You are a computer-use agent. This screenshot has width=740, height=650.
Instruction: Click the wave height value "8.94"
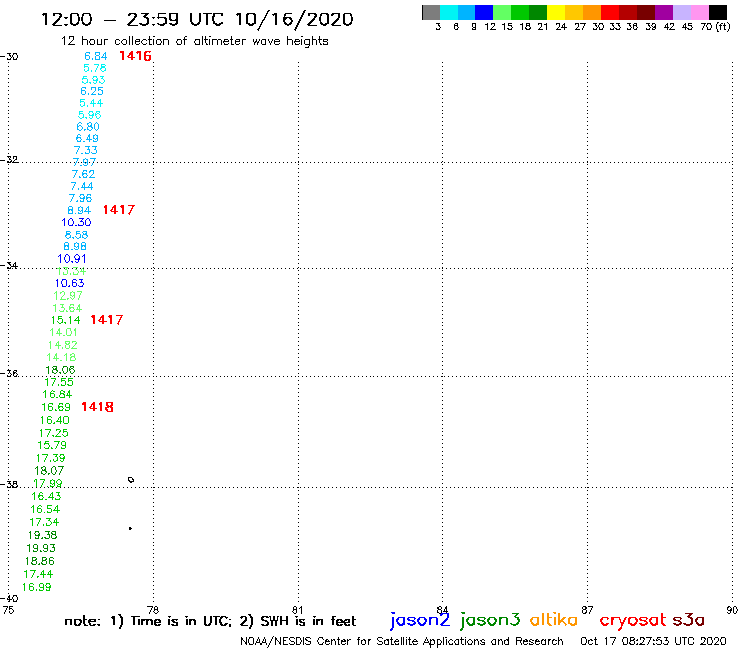tap(79, 210)
